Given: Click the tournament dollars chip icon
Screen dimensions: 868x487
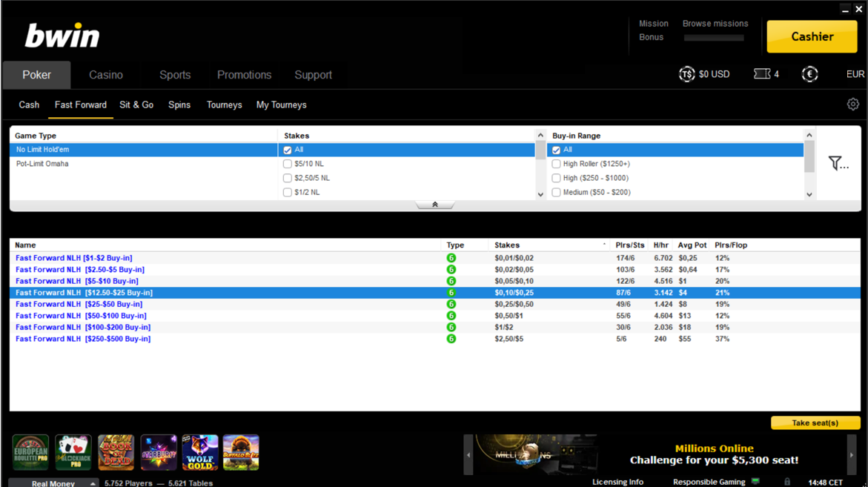Looking at the screenshot, I should coord(687,74).
